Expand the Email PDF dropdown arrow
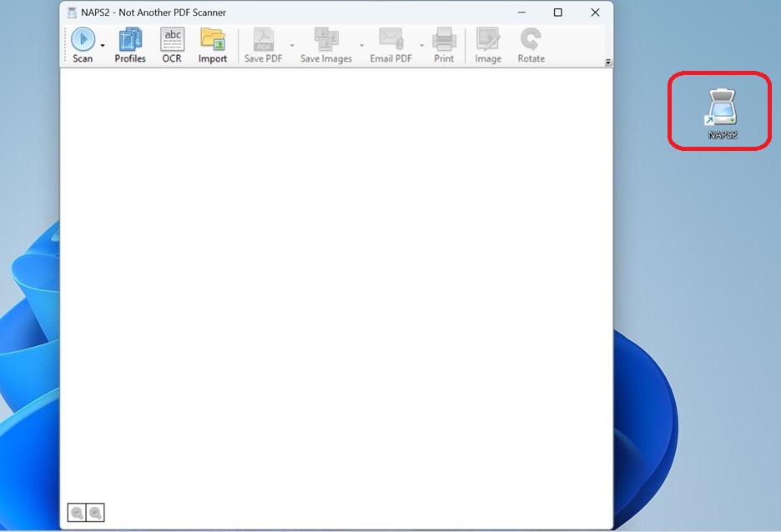Screen dimensions: 781x532 (x=422, y=45)
